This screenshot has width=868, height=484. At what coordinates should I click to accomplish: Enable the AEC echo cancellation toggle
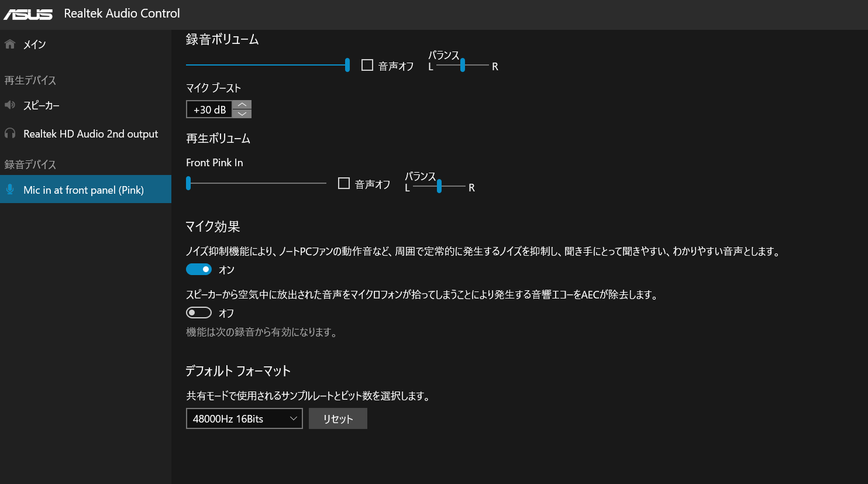[199, 313]
